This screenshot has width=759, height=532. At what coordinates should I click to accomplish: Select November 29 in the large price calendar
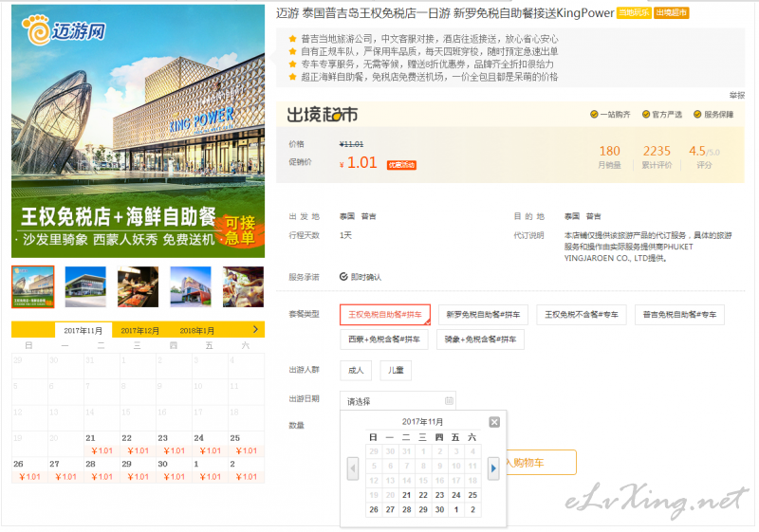point(138,470)
